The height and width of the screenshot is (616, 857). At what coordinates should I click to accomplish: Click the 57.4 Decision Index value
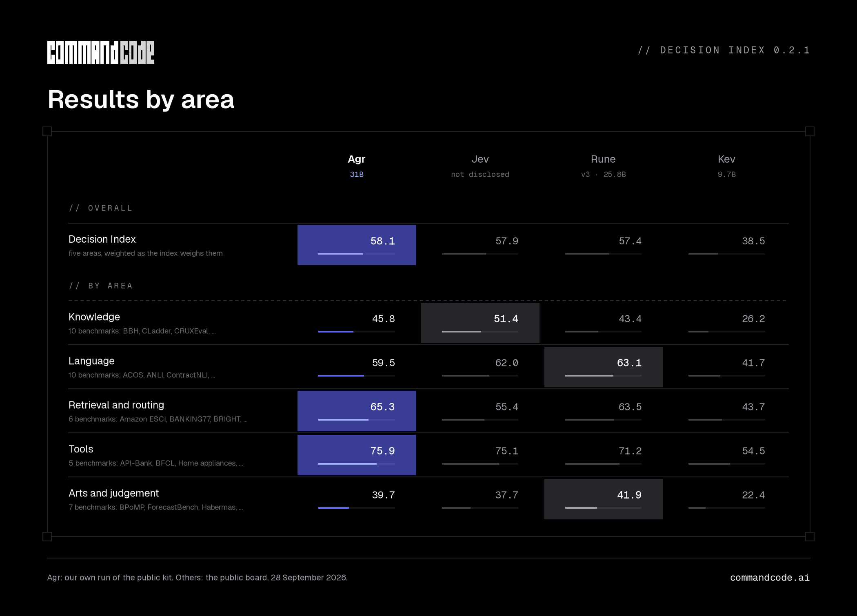(x=630, y=241)
